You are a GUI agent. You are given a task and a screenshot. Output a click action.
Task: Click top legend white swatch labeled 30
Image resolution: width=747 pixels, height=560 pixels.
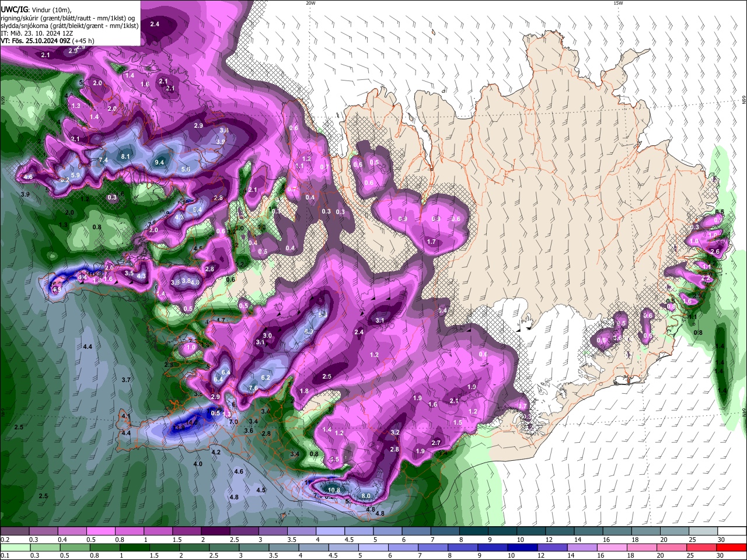732,531
